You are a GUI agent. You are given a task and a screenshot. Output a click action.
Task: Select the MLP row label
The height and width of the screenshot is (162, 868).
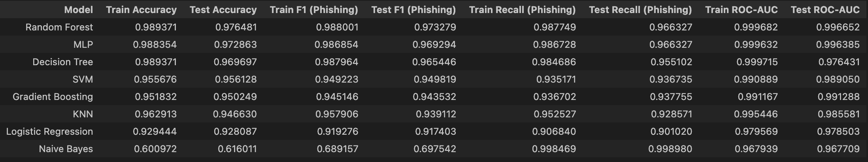click(83, 45)
